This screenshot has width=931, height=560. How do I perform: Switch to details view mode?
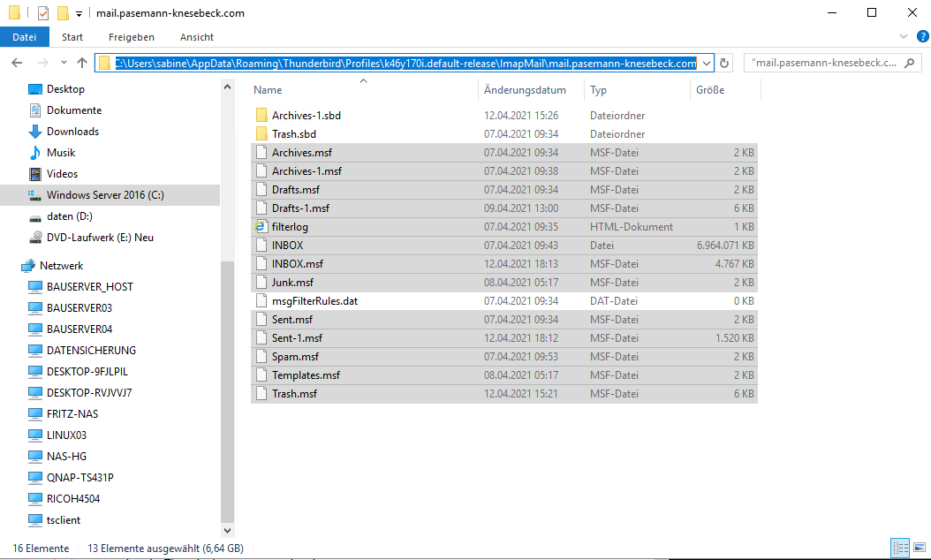point(899,549)
